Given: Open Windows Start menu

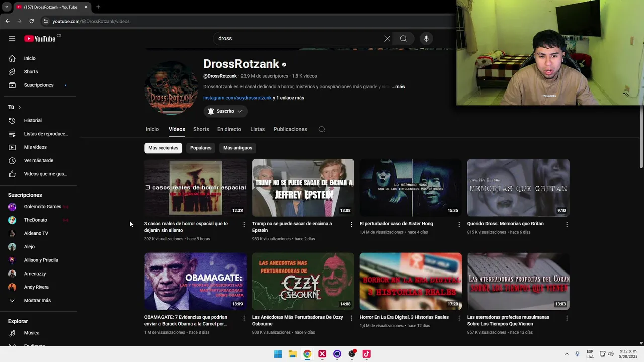Looking at the screenshot, I should (278, 354).
